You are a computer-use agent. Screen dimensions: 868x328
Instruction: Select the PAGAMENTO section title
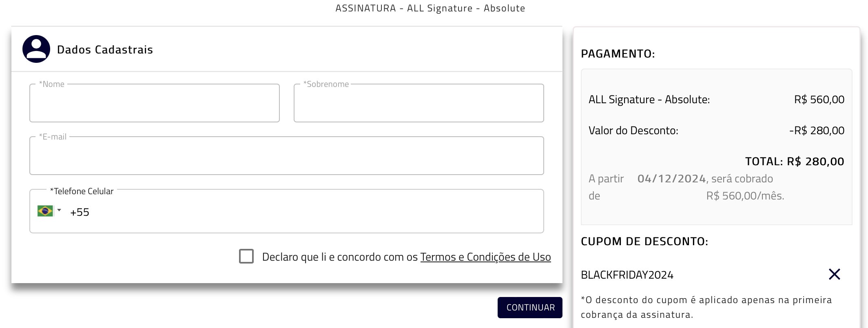(x=618, y=54)
